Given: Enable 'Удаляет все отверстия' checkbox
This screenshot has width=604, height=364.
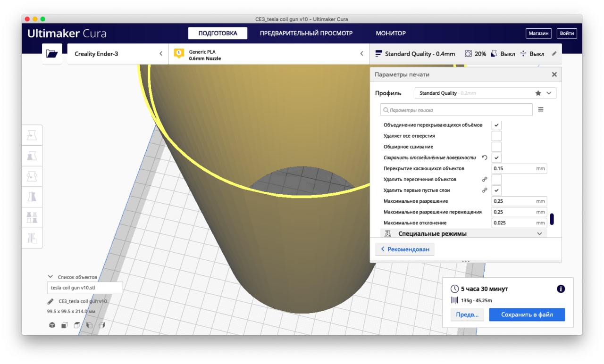Looking at the screenshot, I should click(496, 136).
